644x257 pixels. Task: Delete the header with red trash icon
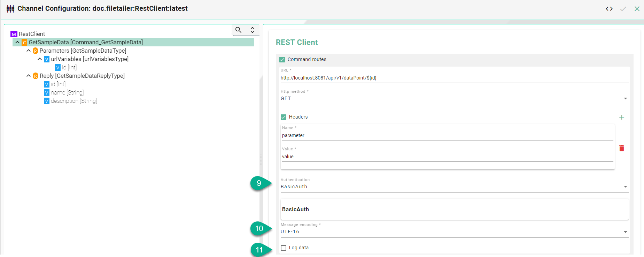tap(621, 148)
